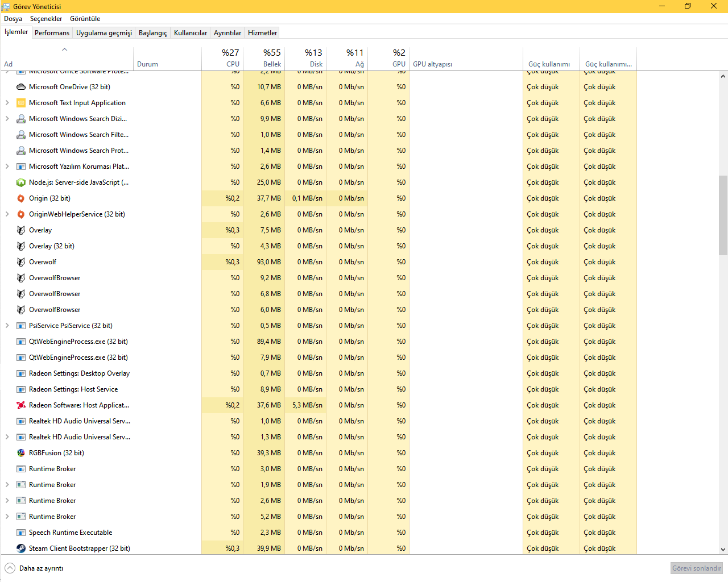Expand the Runtime Broker row using 1,9 MB

pyautogui.click(x=7, y=485)
